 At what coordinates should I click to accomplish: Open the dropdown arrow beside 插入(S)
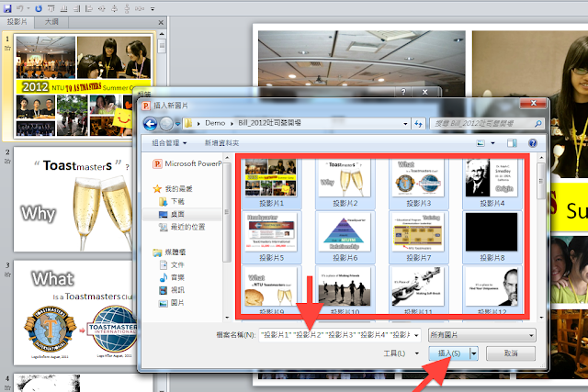pos(474,353)
